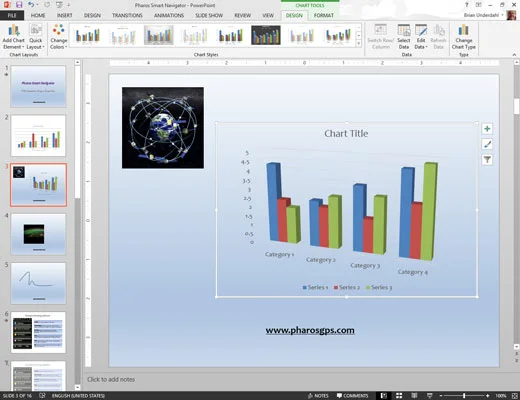Click Slide 3 of 16 indicator
520x400 pixels.
pyautogui.click(x=17, y=396)
